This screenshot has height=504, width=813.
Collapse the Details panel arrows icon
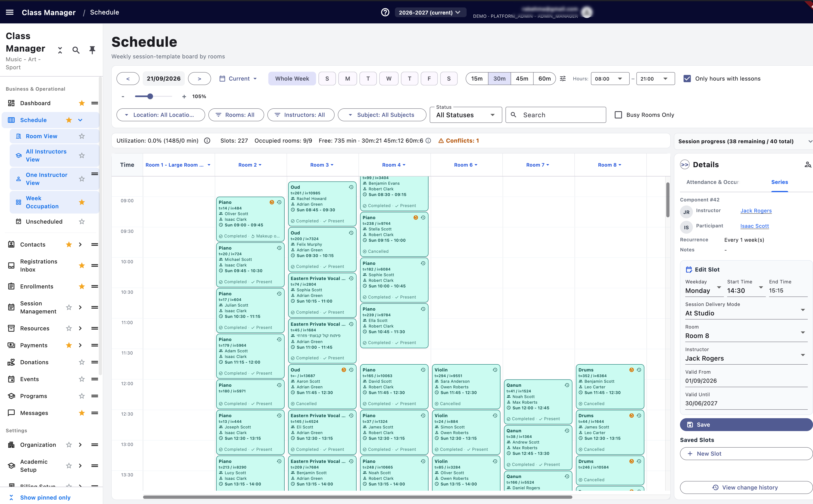(685, 165)
